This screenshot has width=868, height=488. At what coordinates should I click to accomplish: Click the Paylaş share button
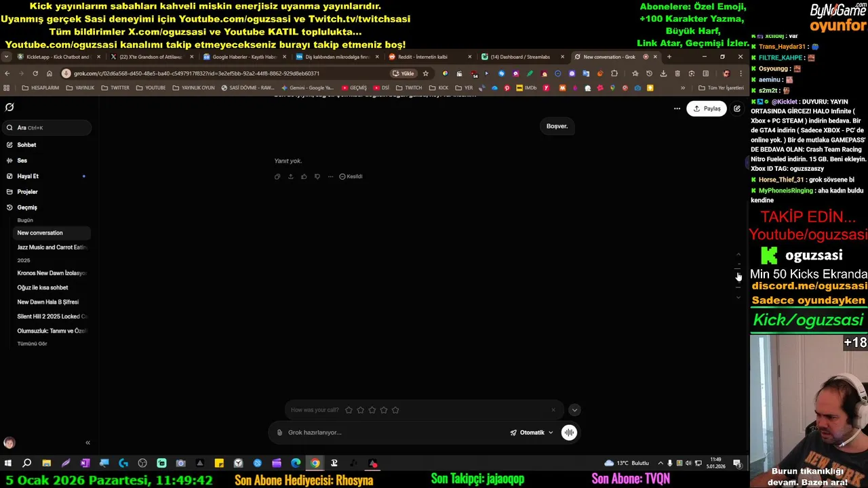(706, 108)
